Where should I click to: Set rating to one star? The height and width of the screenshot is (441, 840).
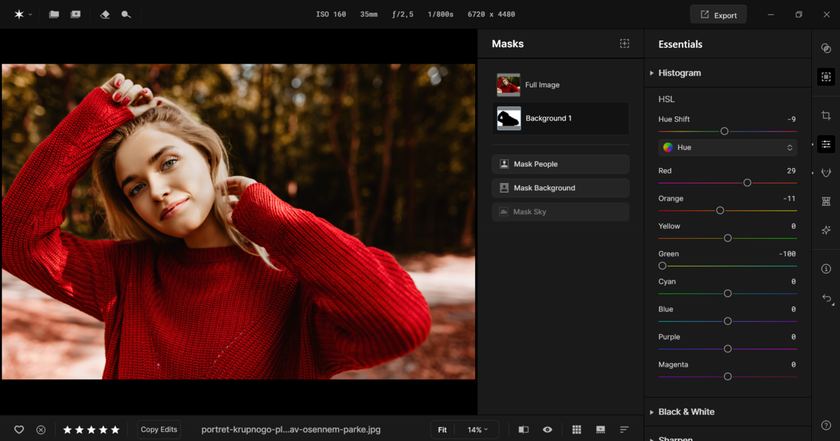[68, 430]
